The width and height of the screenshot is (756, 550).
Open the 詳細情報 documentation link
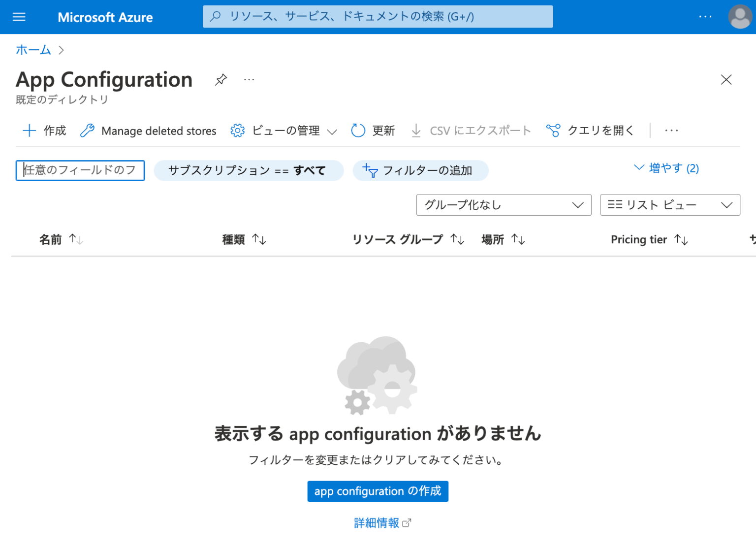pos(378,523)
